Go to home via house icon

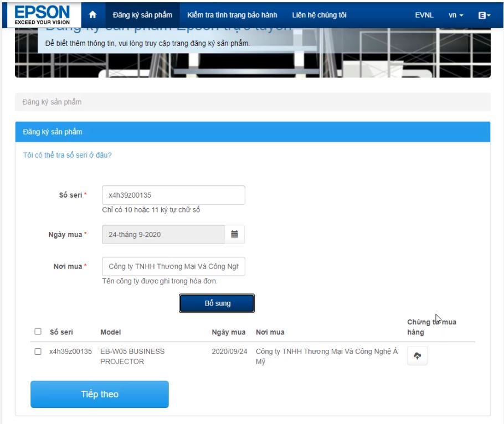pyautogui.click(x=92, y=15)
